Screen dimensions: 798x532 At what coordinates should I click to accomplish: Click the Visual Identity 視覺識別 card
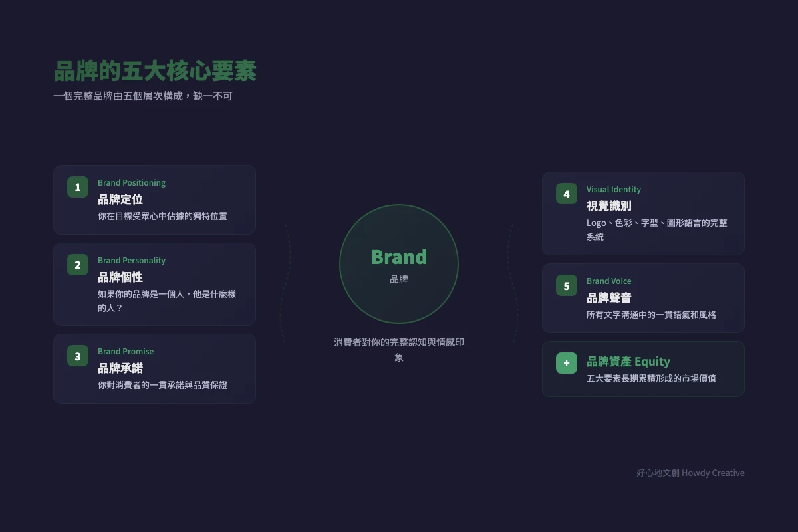click(643, 213)
